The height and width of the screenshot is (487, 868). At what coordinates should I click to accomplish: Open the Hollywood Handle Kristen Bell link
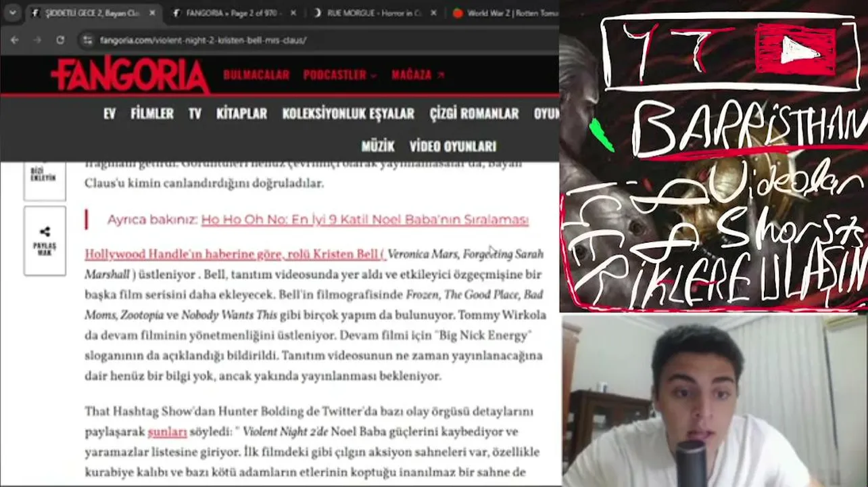[235, 254]
